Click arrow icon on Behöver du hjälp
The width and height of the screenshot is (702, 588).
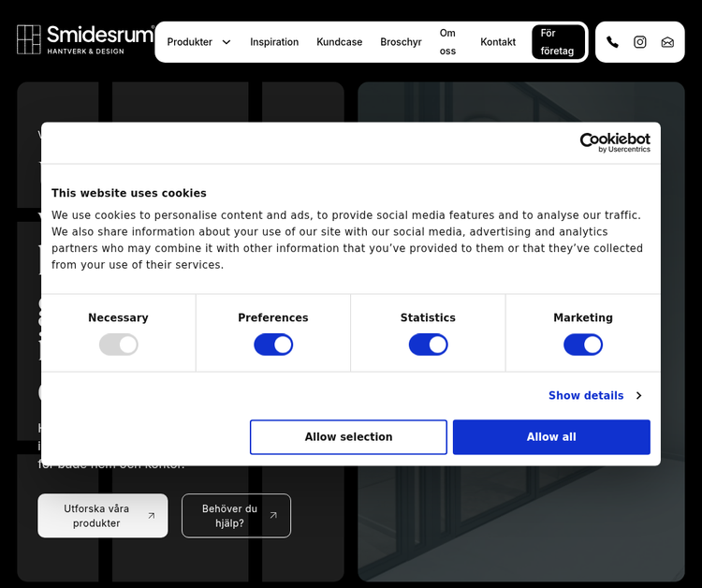(273, 516)
